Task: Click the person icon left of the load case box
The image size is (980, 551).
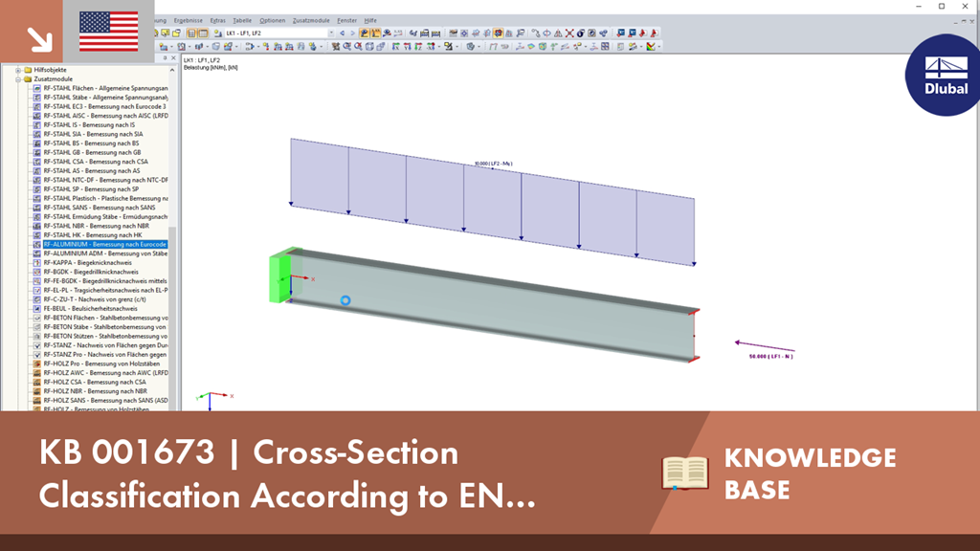Action: [217, 33]
